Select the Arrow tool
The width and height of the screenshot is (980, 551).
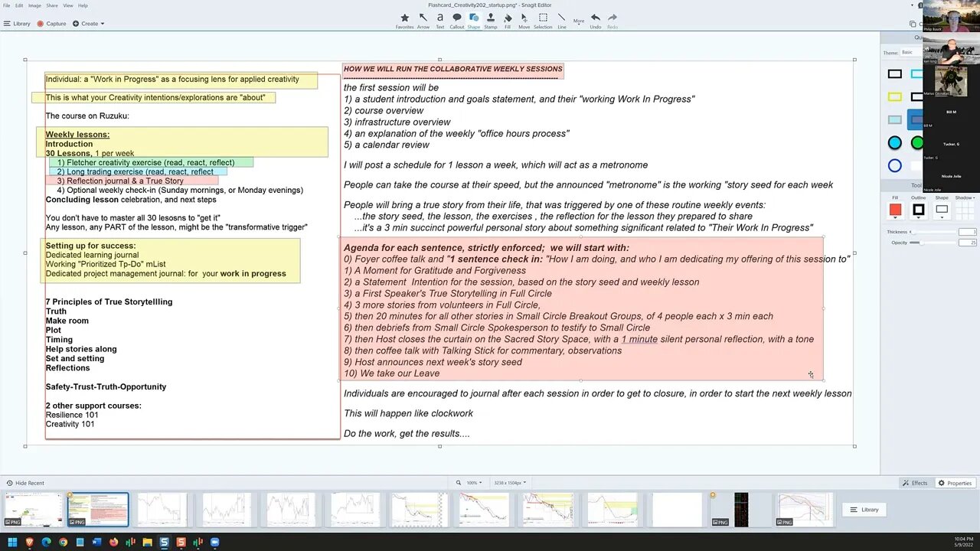(x=423, y=21)
